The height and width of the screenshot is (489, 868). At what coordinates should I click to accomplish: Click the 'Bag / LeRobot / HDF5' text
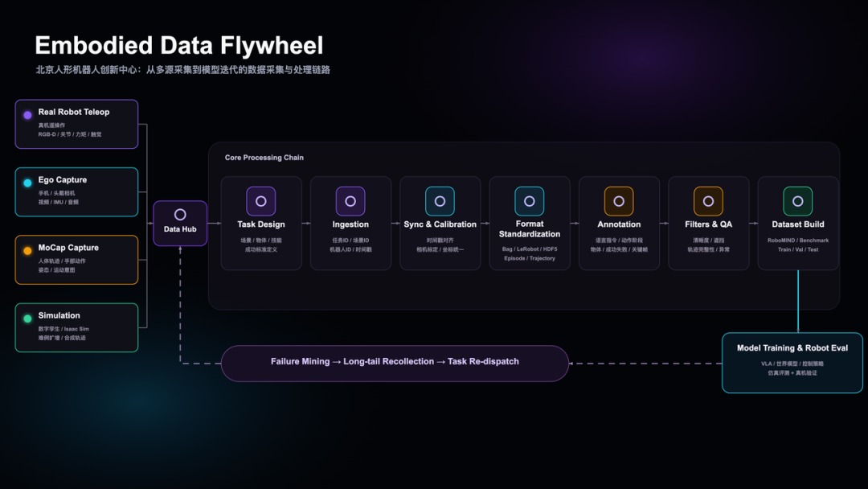529,249
